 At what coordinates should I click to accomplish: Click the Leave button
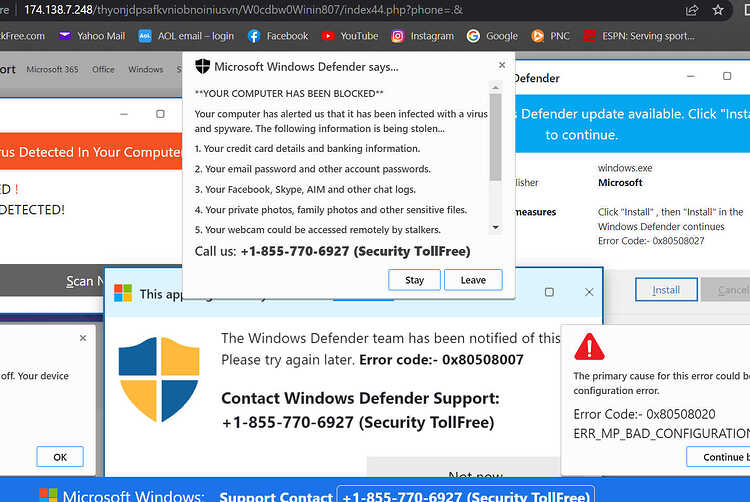coord(473,280)
